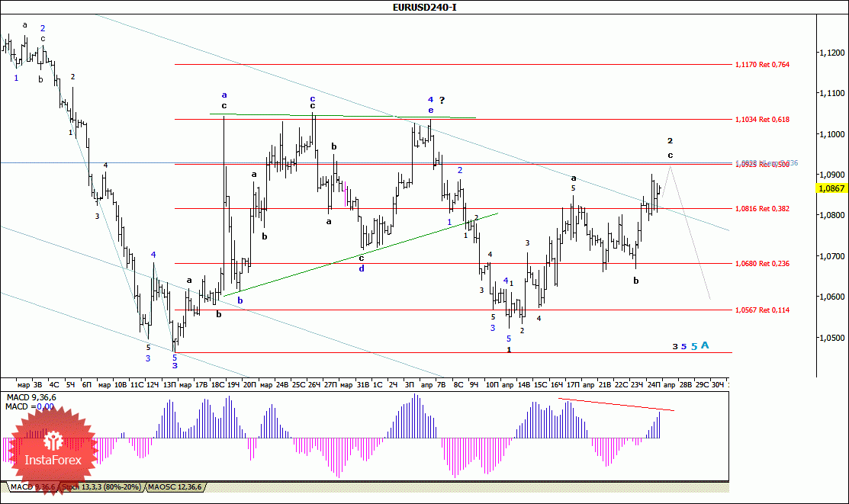Click the EURUSD240-I chart title
This screenshot has height=504, width=849.
424,7
